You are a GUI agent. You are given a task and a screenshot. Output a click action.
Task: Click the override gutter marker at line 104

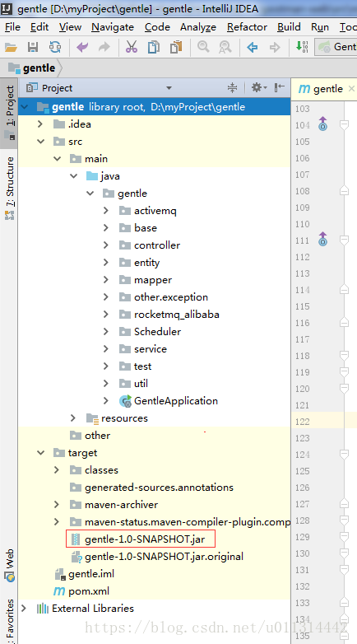[323, 124]
